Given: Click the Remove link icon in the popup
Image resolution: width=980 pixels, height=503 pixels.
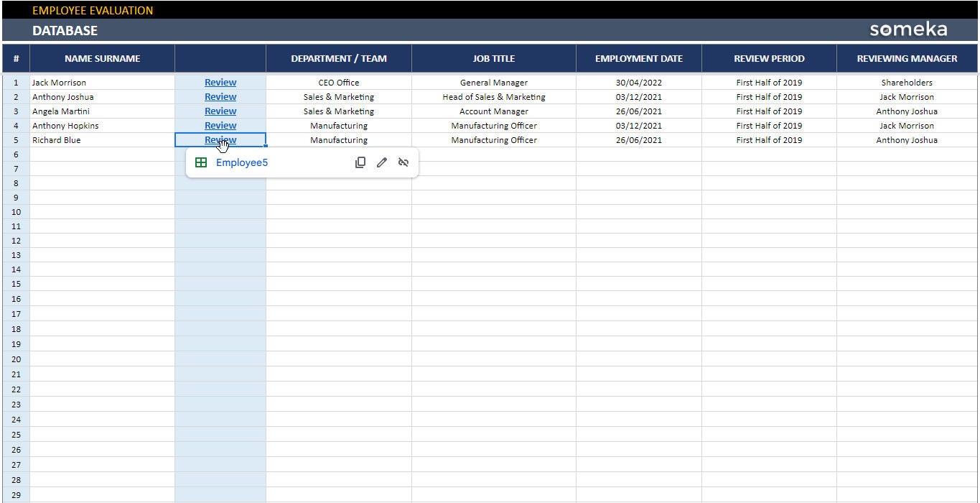Looking at the screenshot, I should point(403,162).
